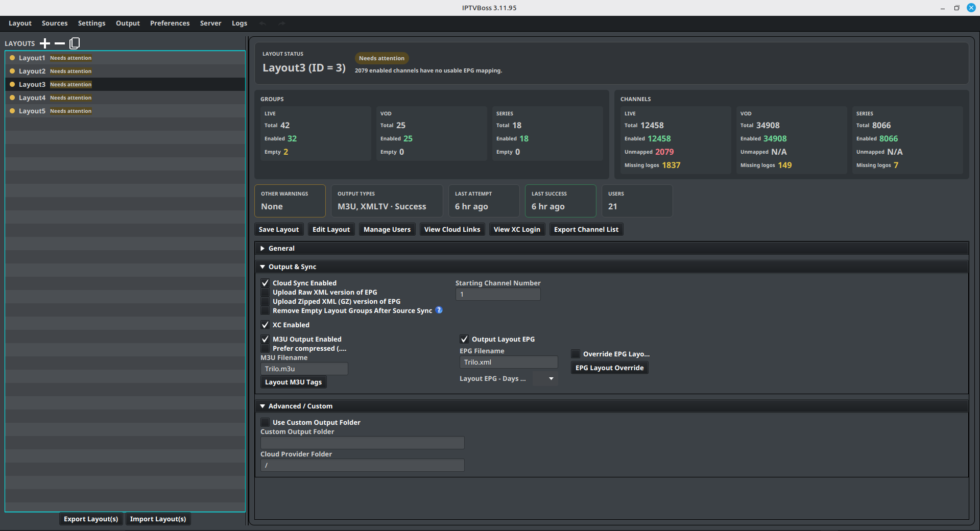980x531 pixels.
Task: Click Last Attempt card
Action: coord(484,201)
